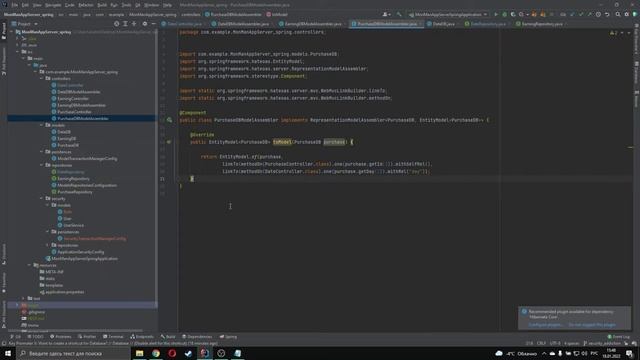Click the Undo rollback arrow icon
This screenshot has height=360, width=640.
coord(607,14)
